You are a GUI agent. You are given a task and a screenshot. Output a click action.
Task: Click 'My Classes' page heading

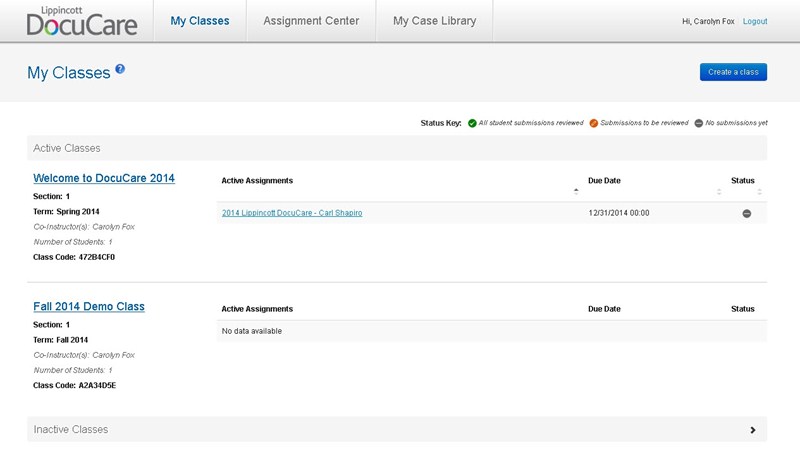[x=69, y=72]
